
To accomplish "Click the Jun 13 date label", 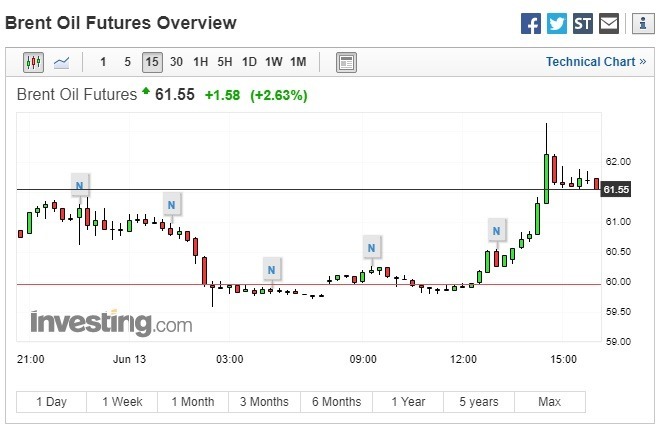I will click(x=129, y=359).
